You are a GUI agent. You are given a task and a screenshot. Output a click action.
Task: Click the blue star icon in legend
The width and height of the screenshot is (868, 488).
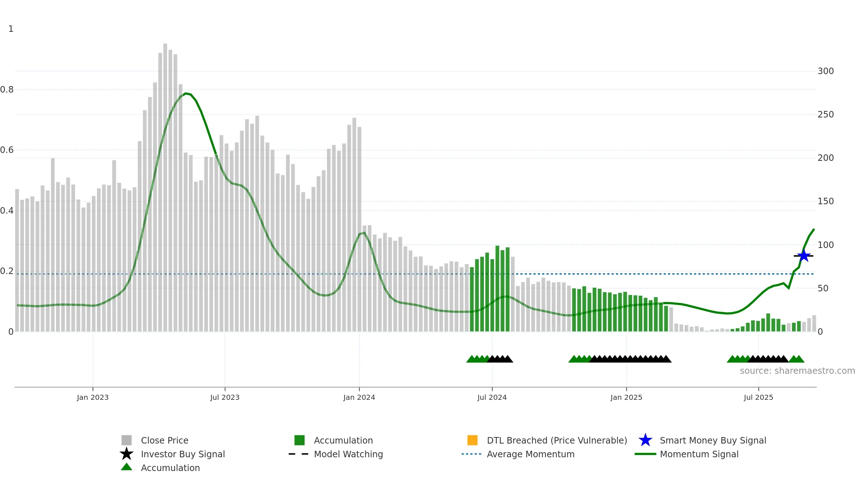[645, 440]
